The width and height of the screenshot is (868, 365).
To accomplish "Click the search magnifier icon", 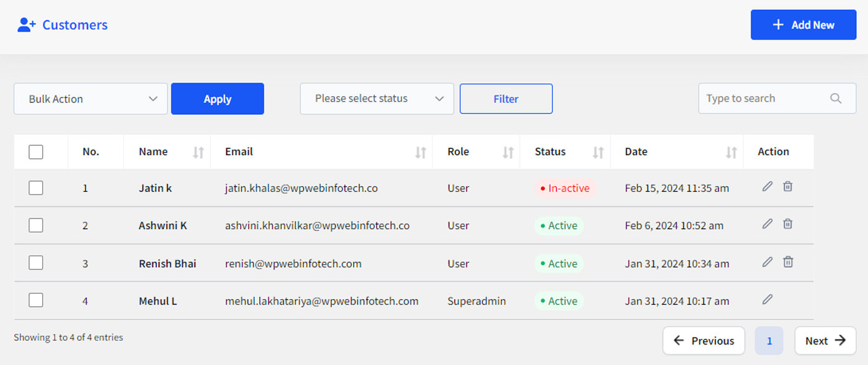I will point(836,98).
